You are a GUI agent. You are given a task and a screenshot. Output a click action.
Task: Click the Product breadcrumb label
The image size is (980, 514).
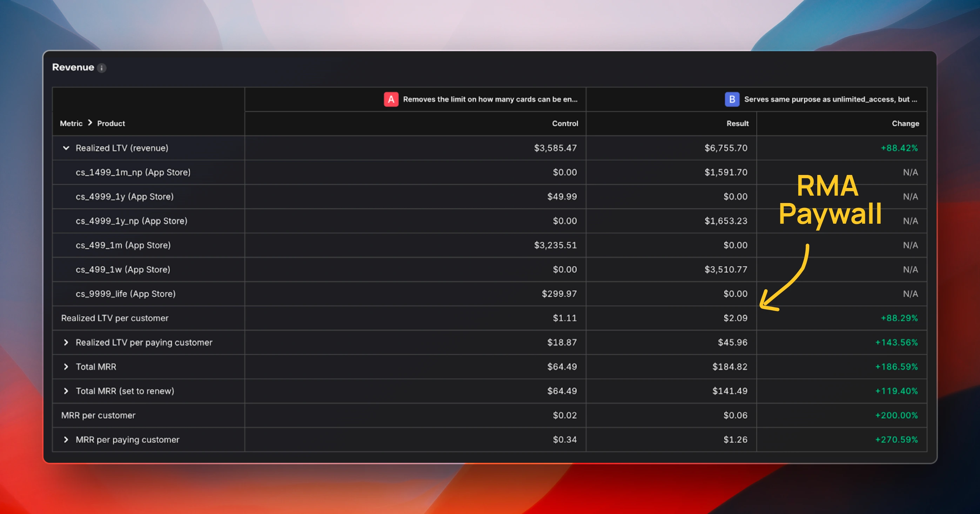(x=111, y=123)
